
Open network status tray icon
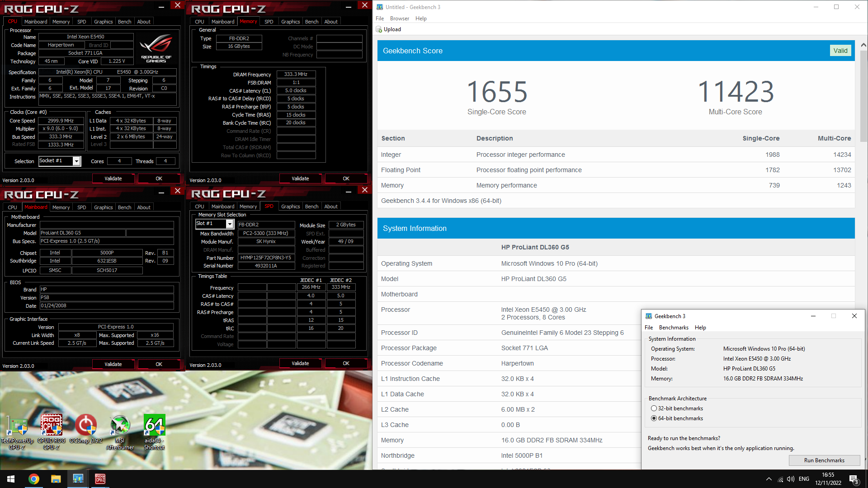click(780, 479)
